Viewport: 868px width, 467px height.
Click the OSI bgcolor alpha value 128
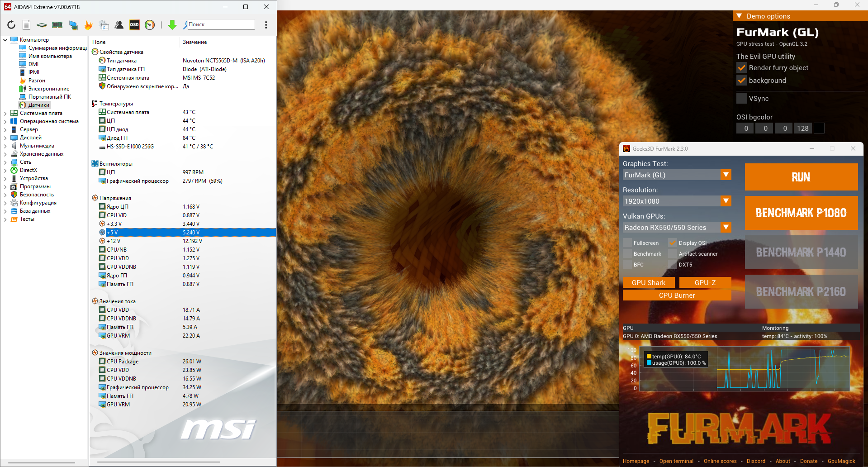(x=803, y=128)
